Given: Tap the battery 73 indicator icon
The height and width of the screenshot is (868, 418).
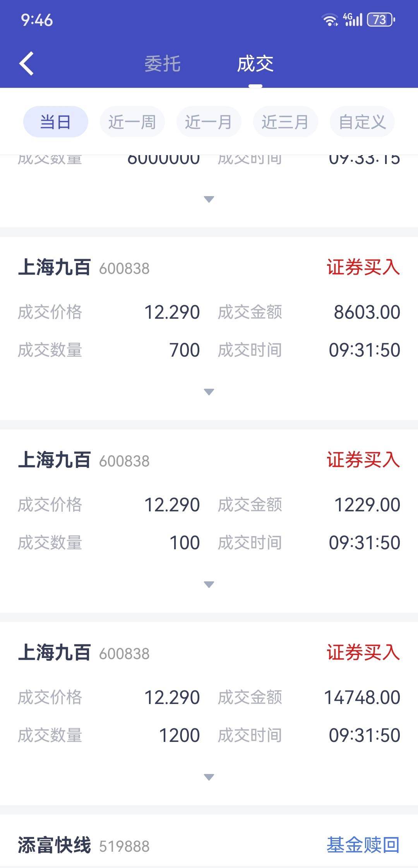Looking at the screenshot, I should pos(381,19).
